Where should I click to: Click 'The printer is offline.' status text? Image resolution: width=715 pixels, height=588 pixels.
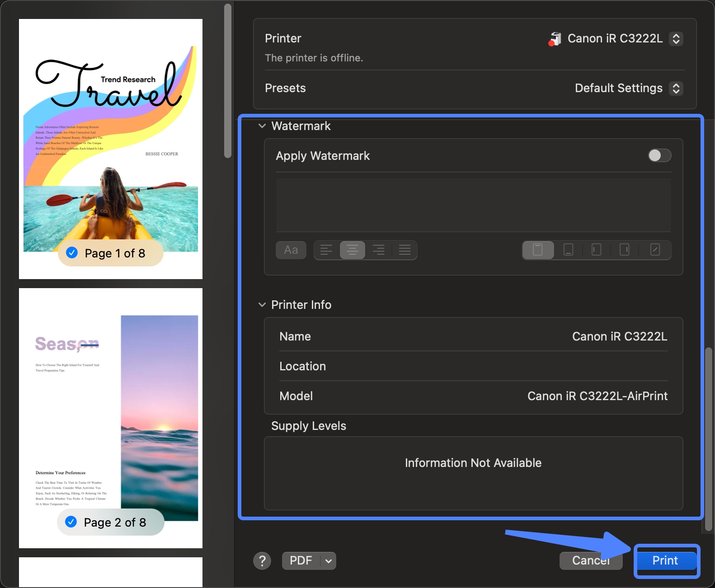point(314,58)
